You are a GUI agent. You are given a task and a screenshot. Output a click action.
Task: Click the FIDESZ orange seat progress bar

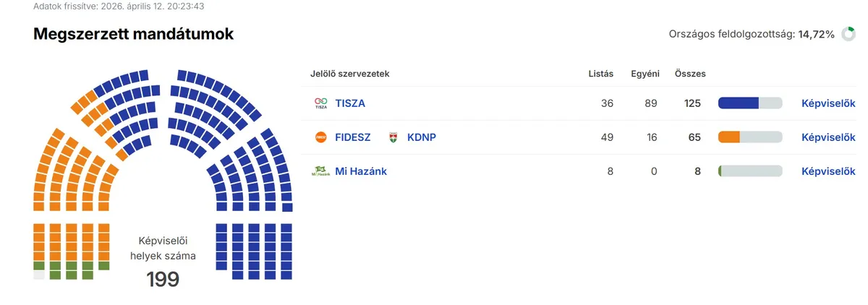pos(749,137)
